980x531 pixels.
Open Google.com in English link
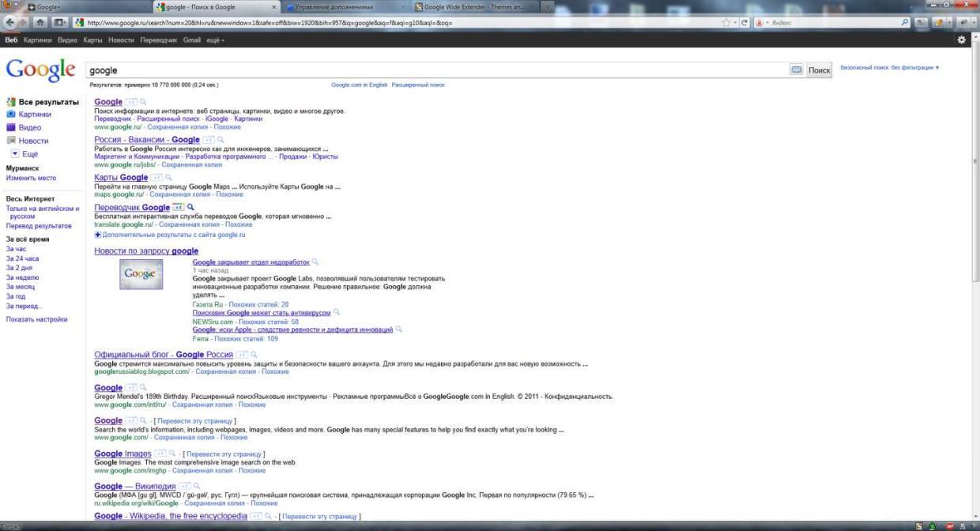[360, 85]
